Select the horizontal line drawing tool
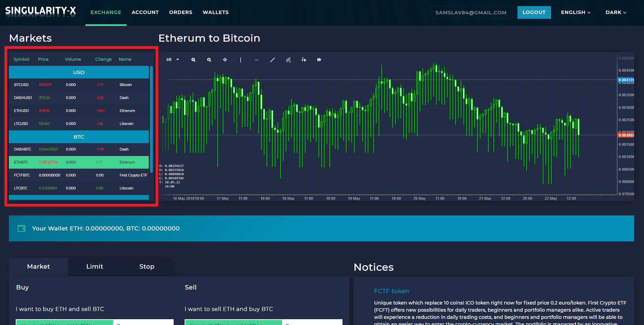The width and height of the screenshot is (644, 325). tap(256, 60)
